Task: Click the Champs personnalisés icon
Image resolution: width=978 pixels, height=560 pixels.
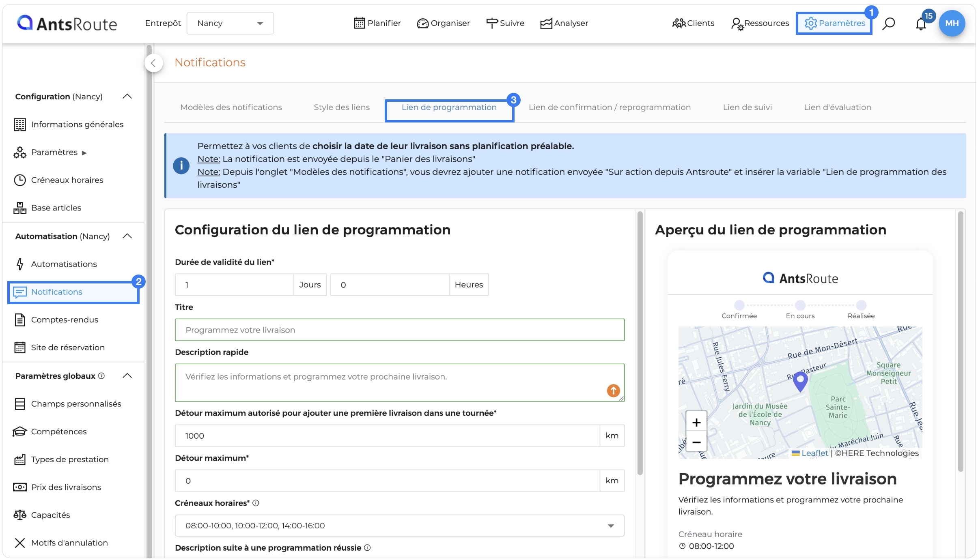Action: pos(19,404)
